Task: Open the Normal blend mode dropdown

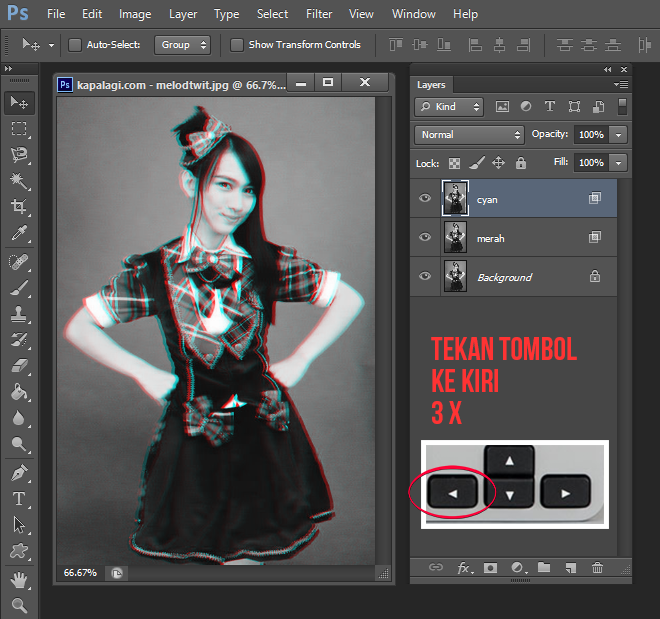Action: (x=469, y=134)
